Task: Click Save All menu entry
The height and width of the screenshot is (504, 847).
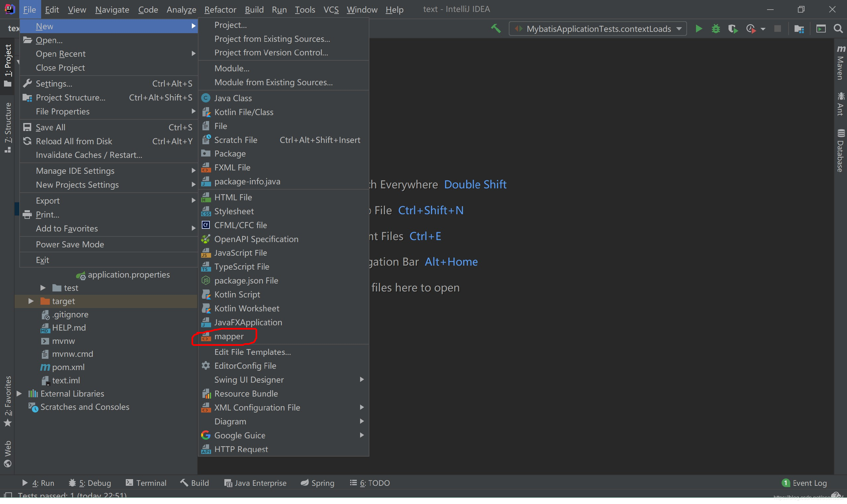Action: click(x=109, y=127)
